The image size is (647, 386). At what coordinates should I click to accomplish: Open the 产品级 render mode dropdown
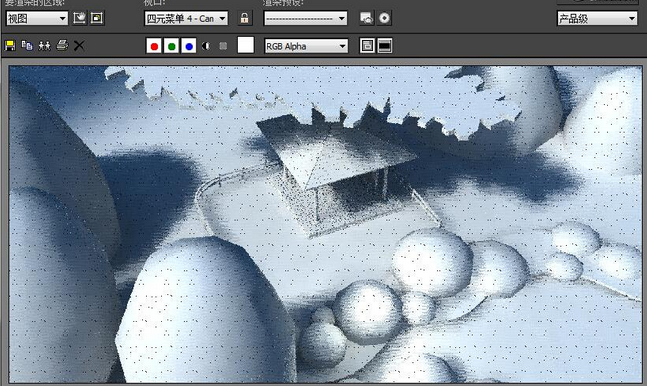(x=597, y=19)
